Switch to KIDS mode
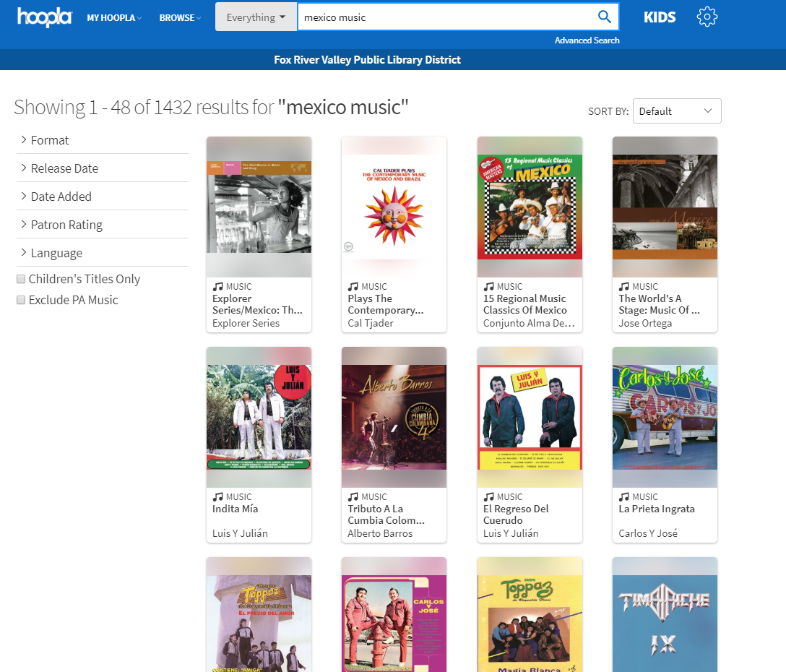The image size is (786, 672). click(660, 17)
